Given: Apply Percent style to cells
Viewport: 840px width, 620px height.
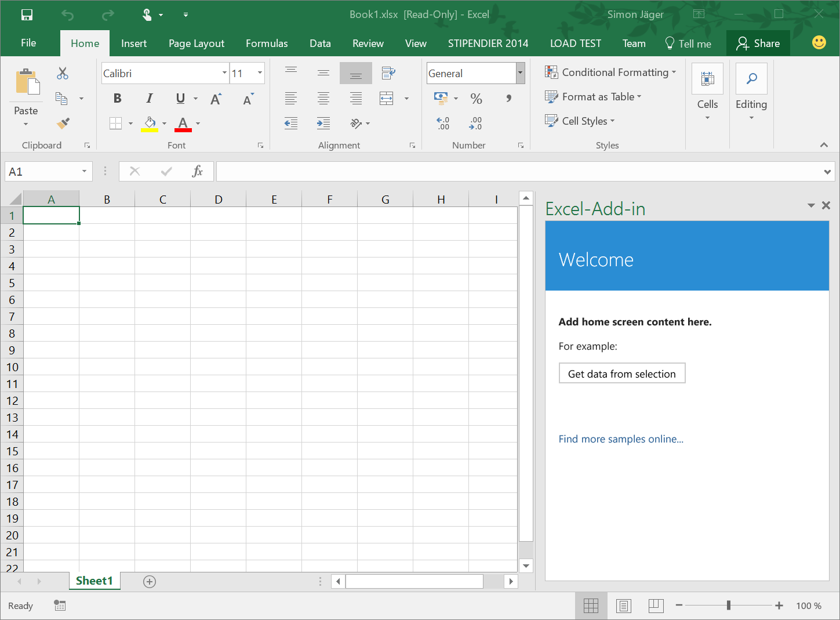Looking at the screenshot, I should [x=477, y=99].
